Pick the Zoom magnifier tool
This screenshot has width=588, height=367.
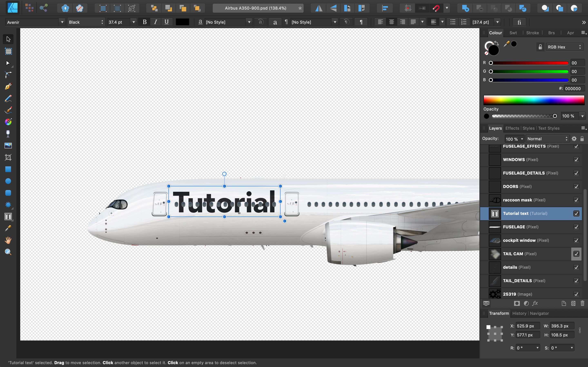(8, 252)
